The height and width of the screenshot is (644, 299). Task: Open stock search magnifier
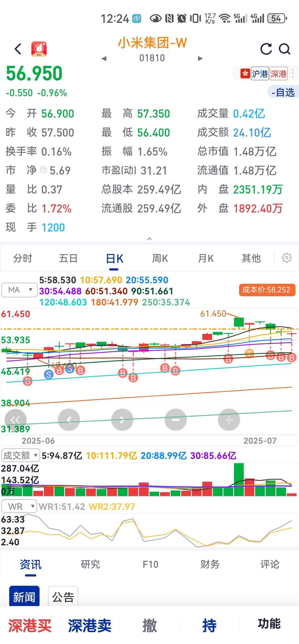(285, 49)
